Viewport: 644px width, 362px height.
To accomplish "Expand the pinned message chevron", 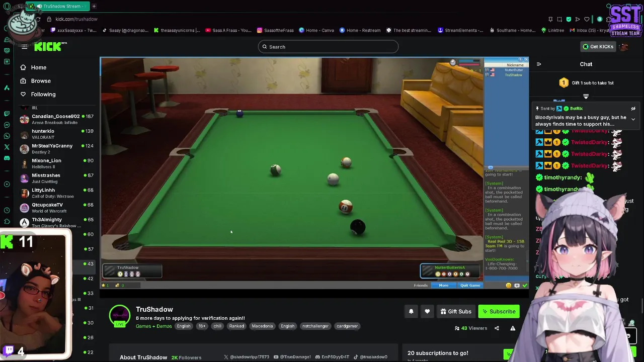I will click(x=633, y=119).
